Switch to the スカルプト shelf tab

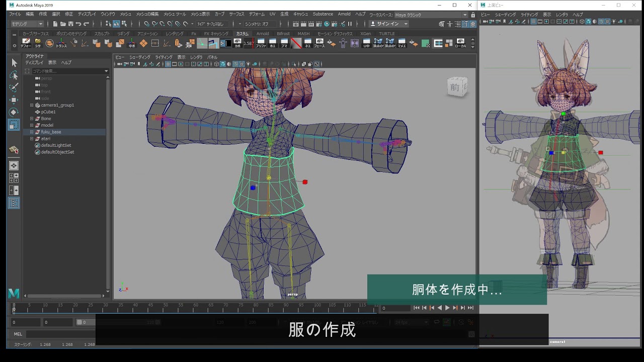click(x=102, y=34)
